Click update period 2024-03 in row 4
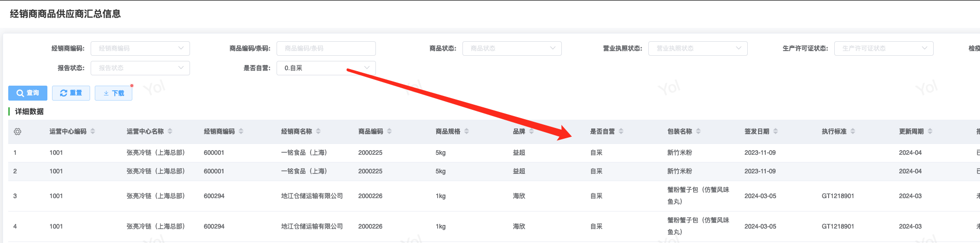This screenshot has width=980, height=243. 910,226
